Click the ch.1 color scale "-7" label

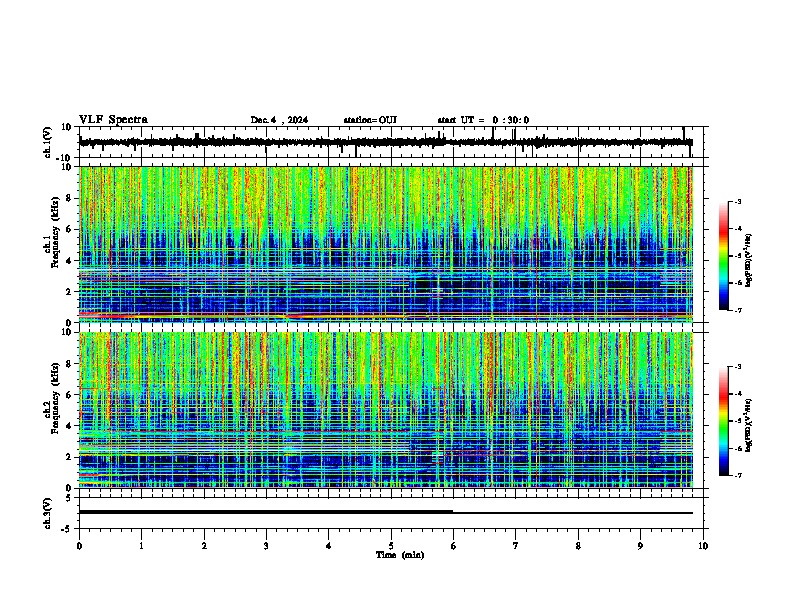[737, 310]
